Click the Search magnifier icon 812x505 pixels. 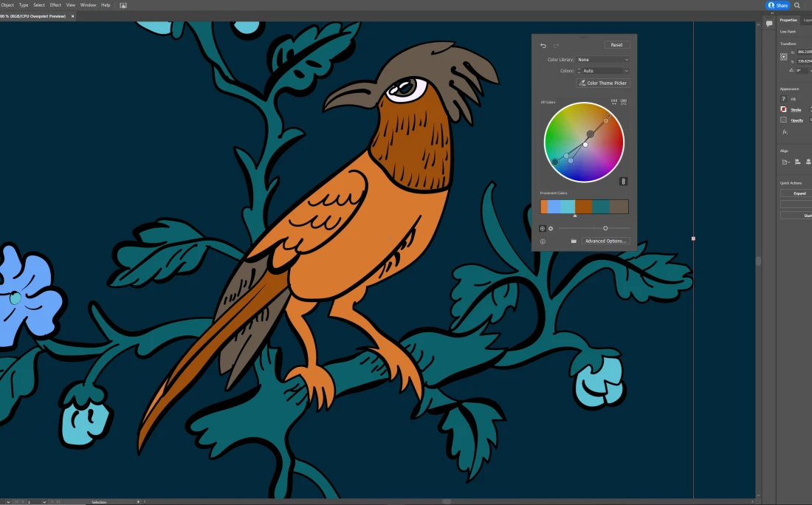point(797,5)
